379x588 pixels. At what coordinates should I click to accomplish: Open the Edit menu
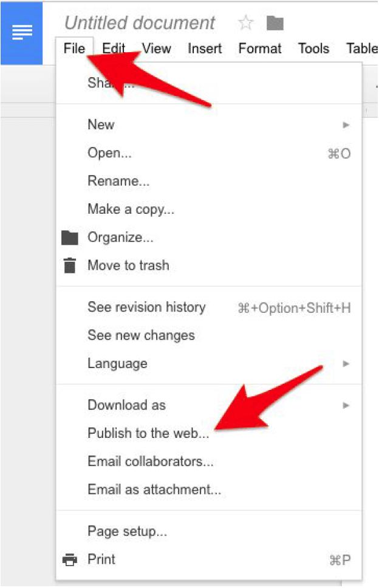click(x=114, y=49)
